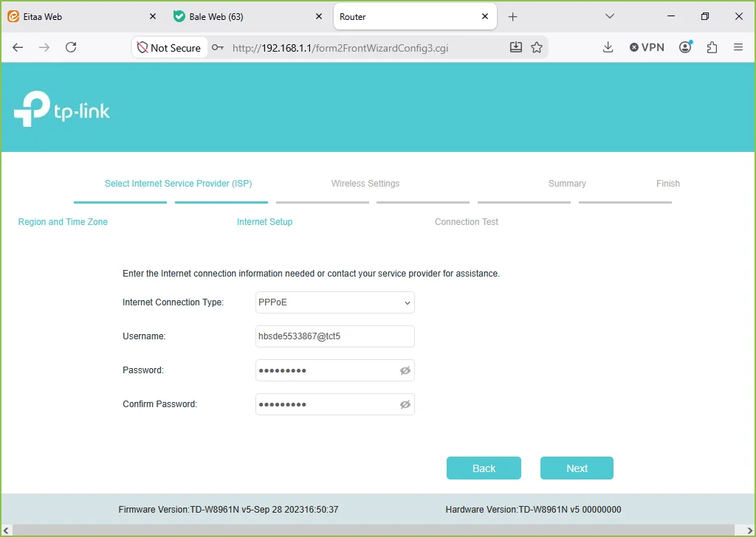Click the saved password key icon
Screen dimensions: 756x537
(218, 48)
